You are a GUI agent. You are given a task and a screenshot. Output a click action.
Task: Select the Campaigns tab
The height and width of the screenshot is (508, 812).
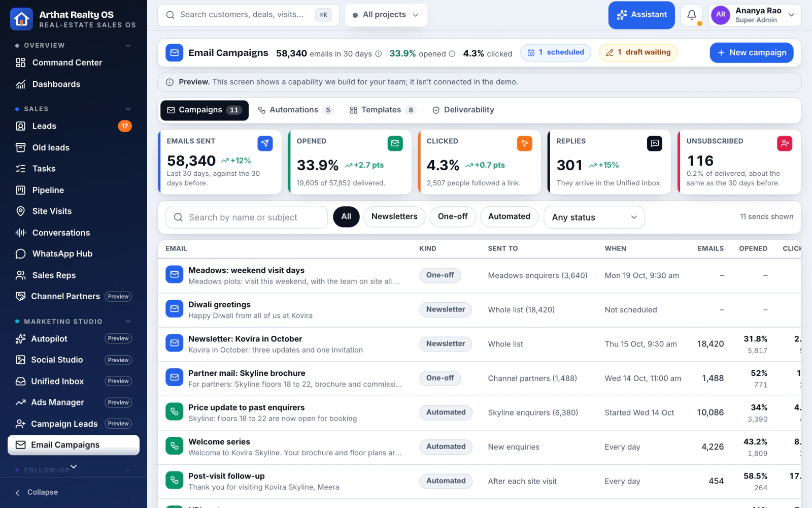point(205,110)
